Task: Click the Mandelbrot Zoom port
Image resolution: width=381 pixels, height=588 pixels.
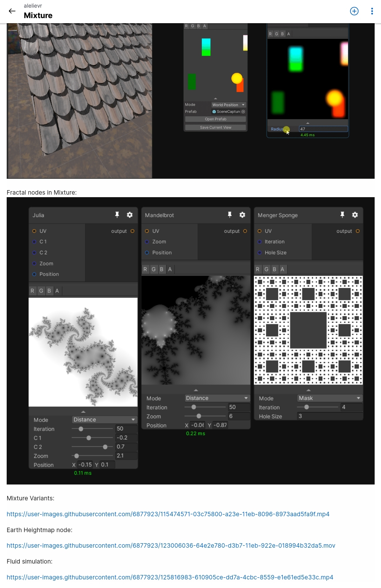Action: [x=147, y=242]
